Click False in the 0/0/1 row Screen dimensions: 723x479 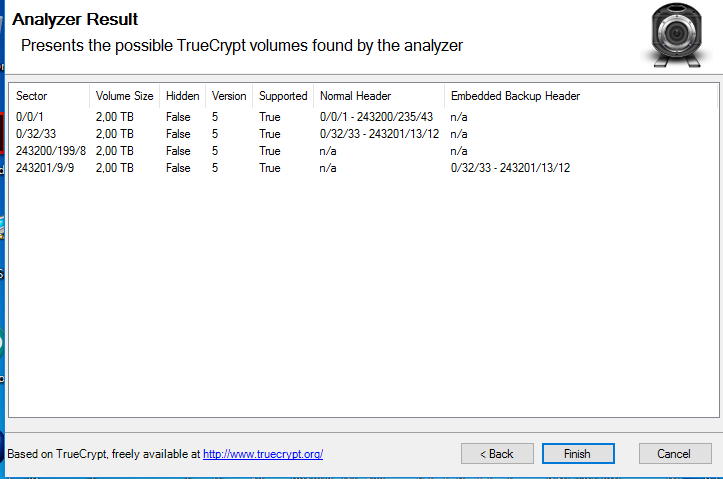178,117
